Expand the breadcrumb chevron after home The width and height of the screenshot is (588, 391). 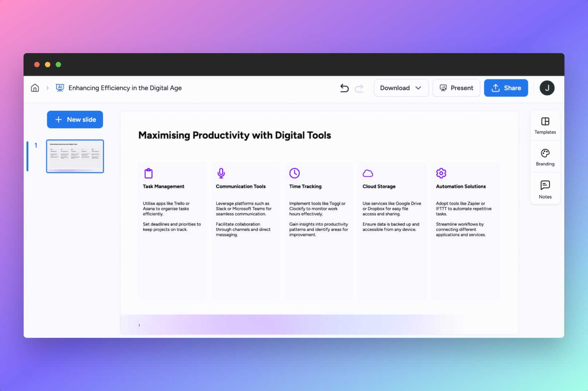[47, 88]
